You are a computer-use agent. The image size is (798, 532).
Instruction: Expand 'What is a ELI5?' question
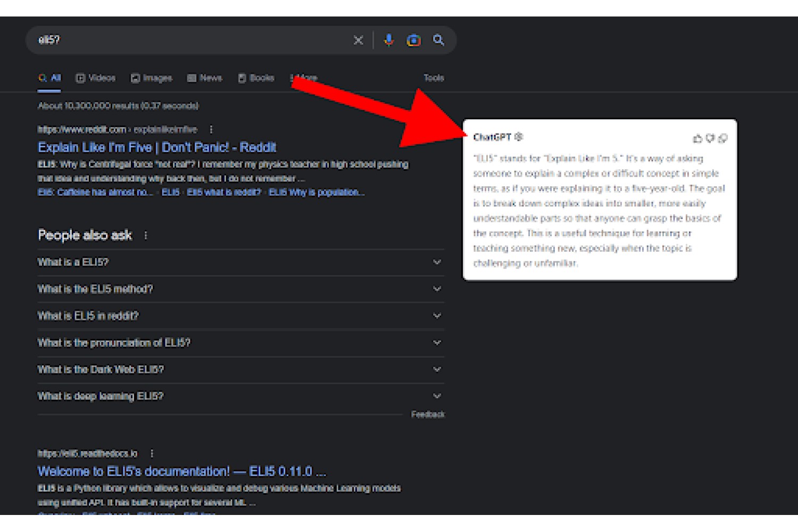click(240, 262)
